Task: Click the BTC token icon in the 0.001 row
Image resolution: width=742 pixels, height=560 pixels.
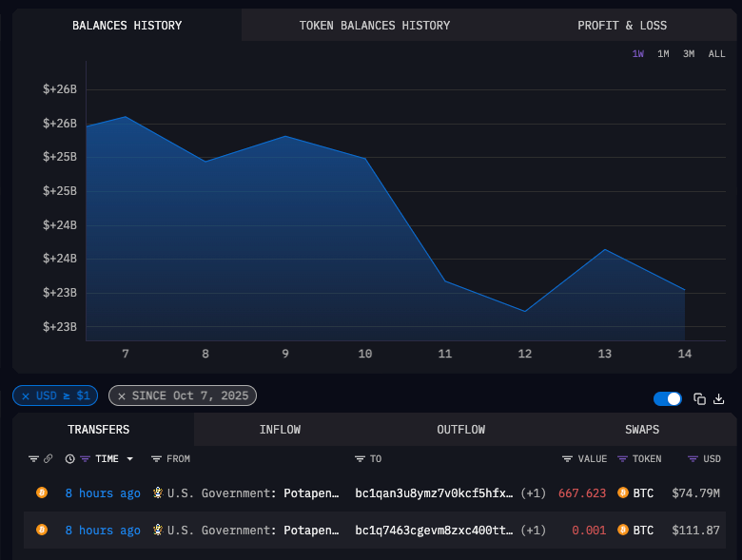Action: tap(623, 530)
